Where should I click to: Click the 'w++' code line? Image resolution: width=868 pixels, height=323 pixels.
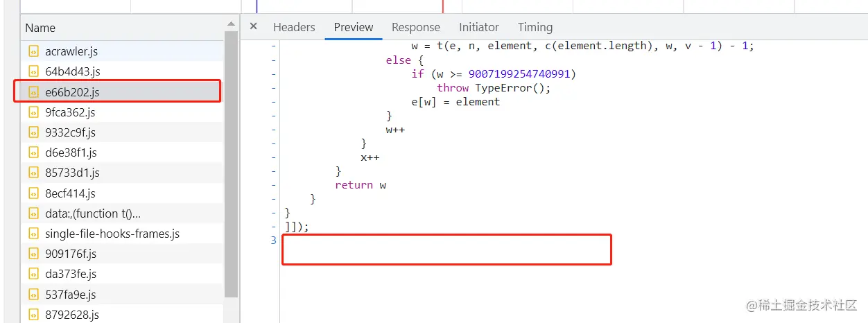click(395, 130)
